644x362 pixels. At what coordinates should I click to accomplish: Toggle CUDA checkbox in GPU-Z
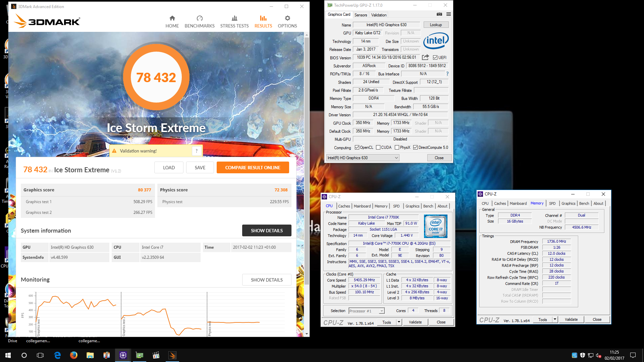click(378, 147)
